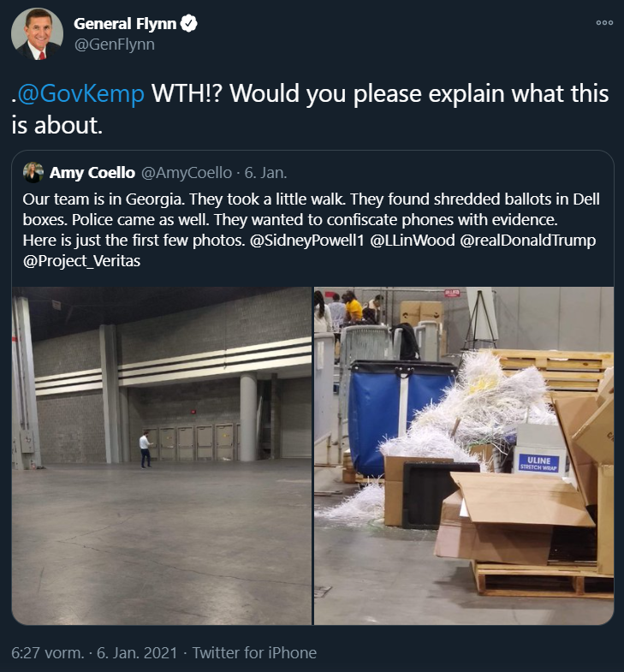This screenshot has height=672, width=624.
Task: Open the empty warehouse hall photo
Action: [x=162, y=456]
